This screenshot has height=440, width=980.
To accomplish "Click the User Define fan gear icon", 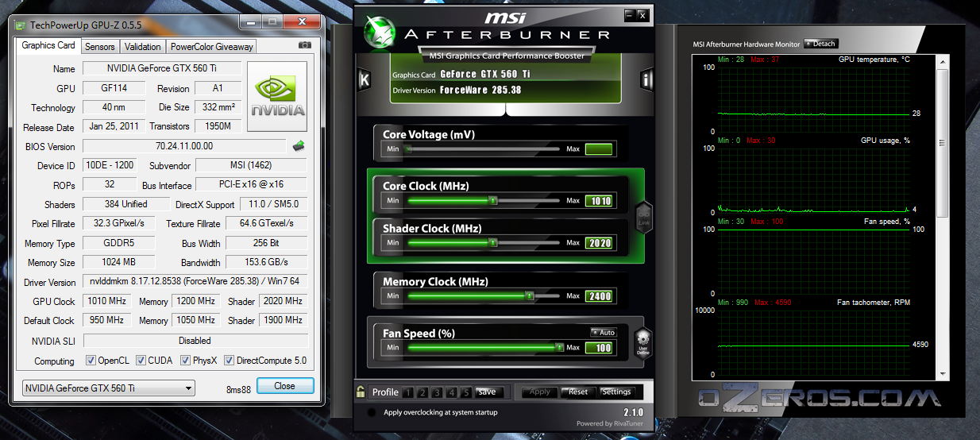I will pos(643,343).
